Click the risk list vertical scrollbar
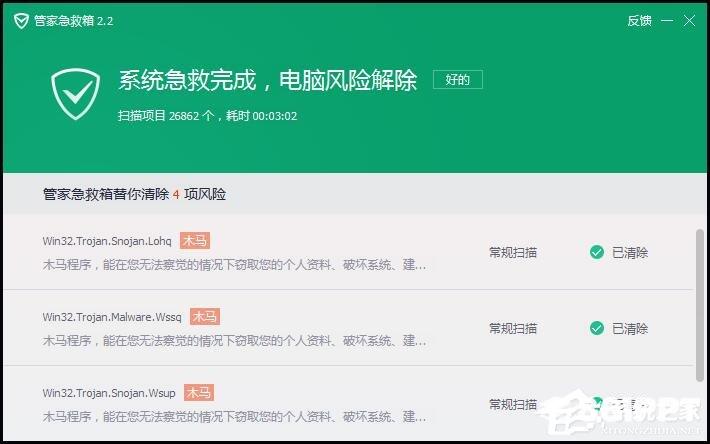 [700, 306]
